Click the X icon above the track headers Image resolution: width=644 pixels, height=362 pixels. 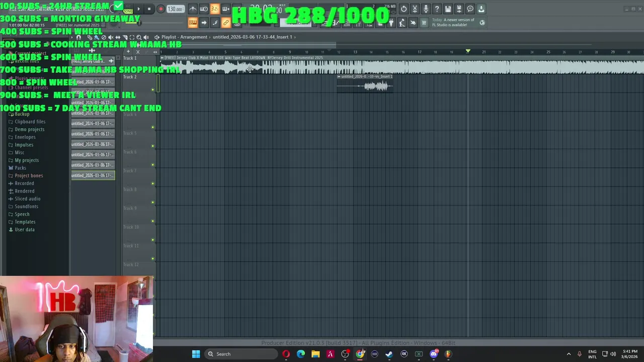(x=138, y=52)
